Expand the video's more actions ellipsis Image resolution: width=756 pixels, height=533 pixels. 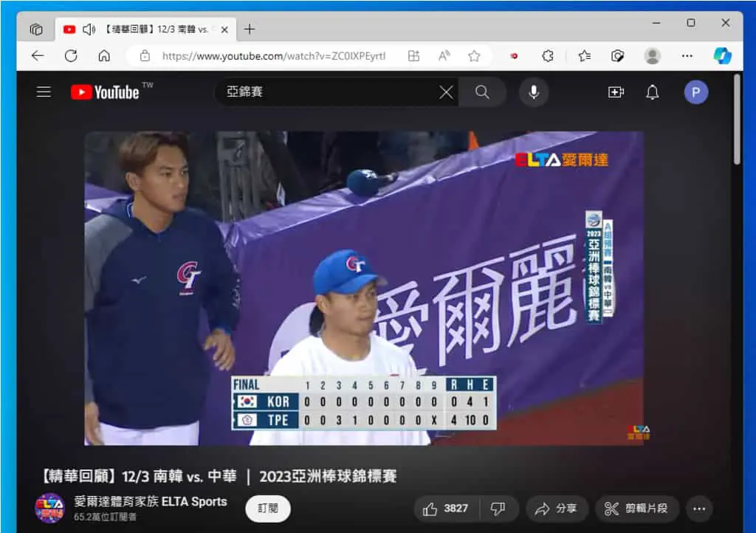click(x=699, y=509)
